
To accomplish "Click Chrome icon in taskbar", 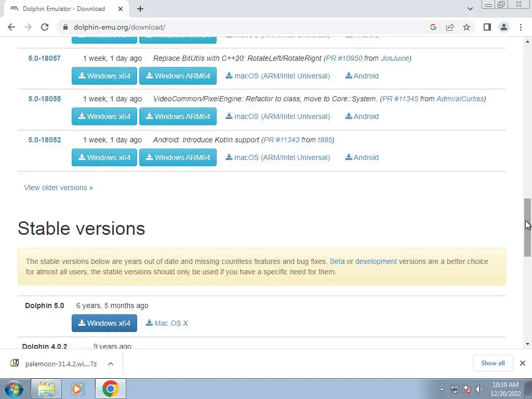I will 110,389.
